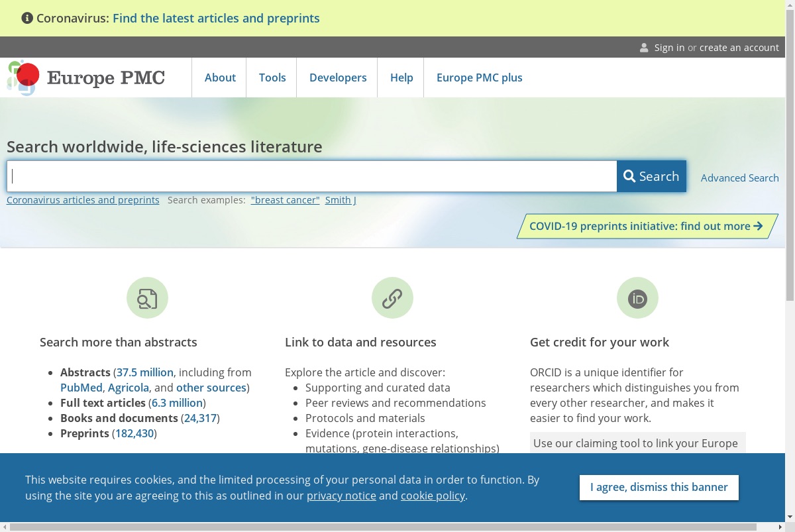The width and height of the screenshot is (795, 532).
Task: Open Coronavirus articles and preprints link
Action: (x=83, y=200)
